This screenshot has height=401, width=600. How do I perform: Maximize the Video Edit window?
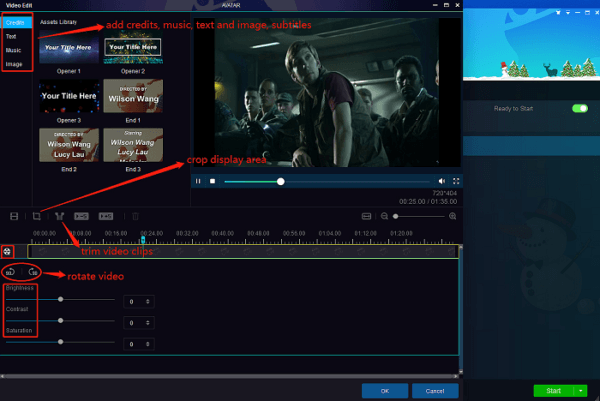click(446, 5)
